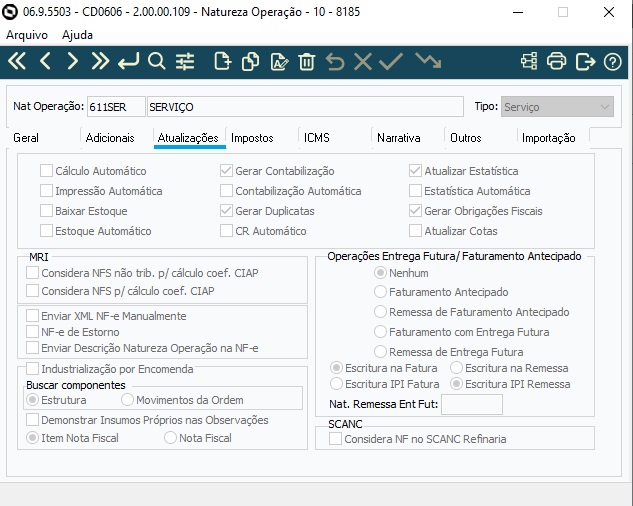
Task: Toggle Cálculo Automático checkbox
Action: [46, 171]
